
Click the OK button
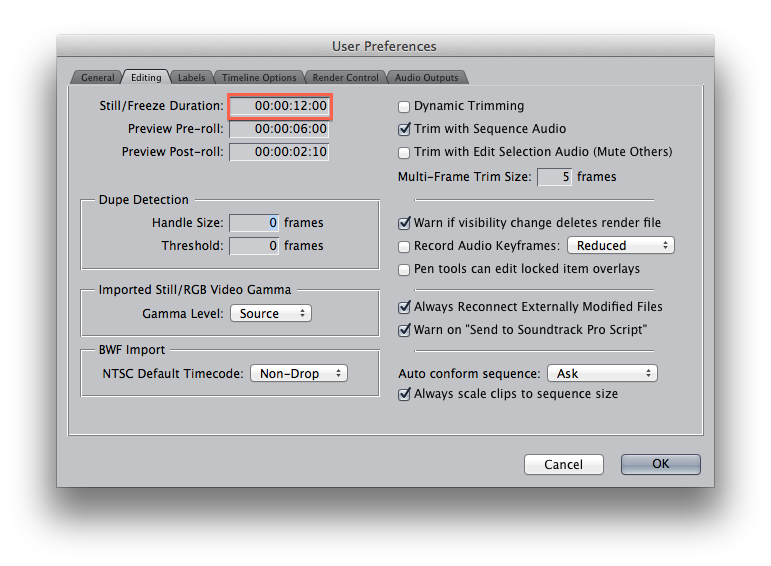coord(660,464)
